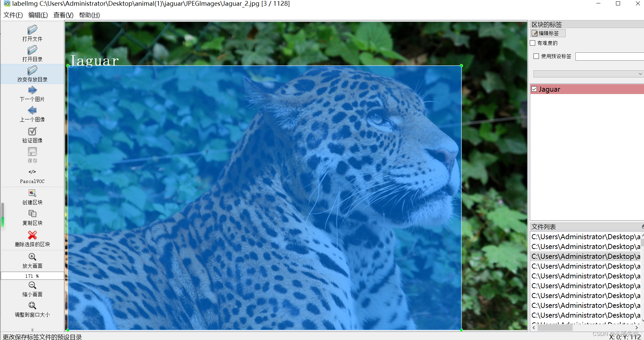This screenshot has height=340, width=644.
Task: Open the 文件(F) menu
Action: [x=13, y=15]
